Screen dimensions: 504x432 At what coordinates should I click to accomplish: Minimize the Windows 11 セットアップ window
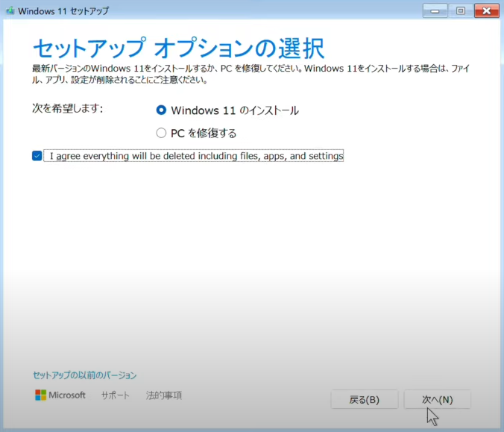point(435,11)
